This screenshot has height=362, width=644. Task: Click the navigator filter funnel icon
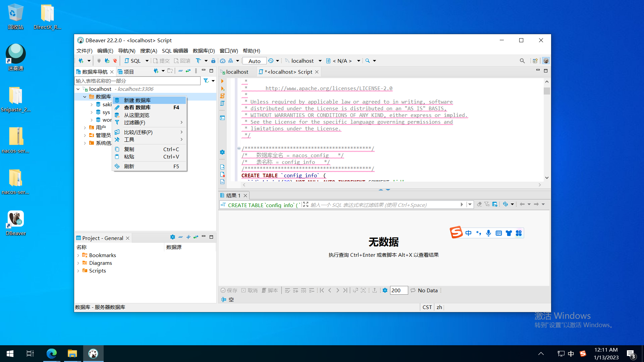coord(206,81)
